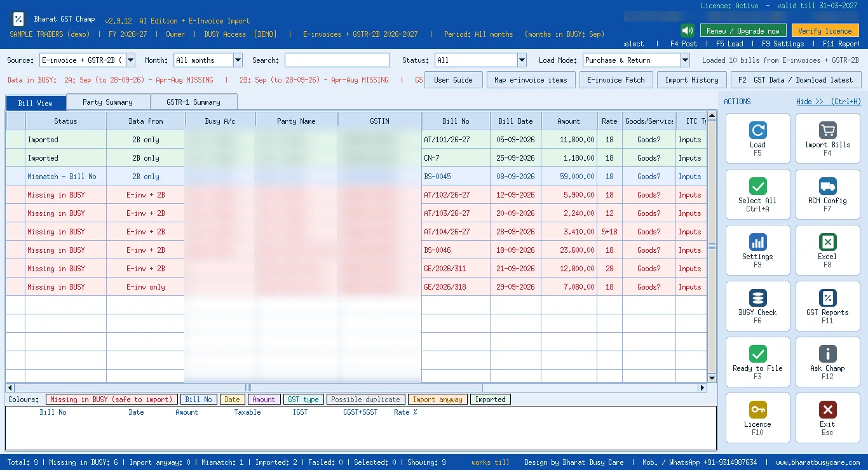Viewport: 868px width, 470px height.
Task: Run BUSY Check database icon
Action: (757, 298)
